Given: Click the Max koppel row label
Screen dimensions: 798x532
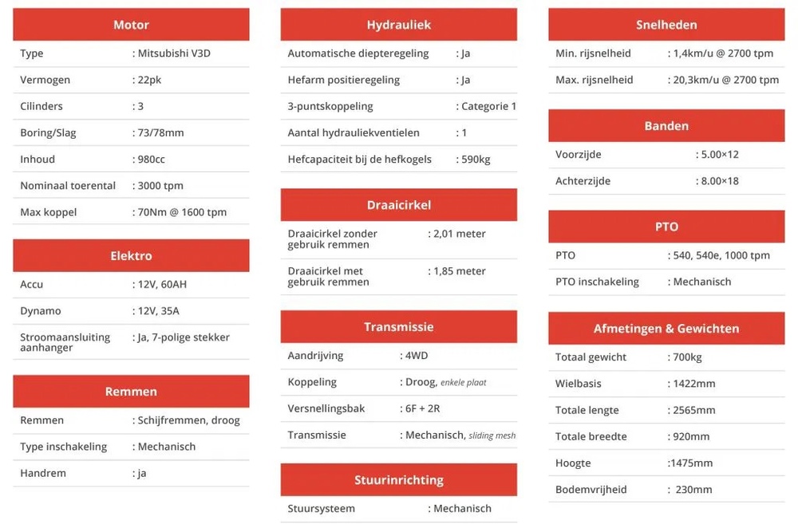Looking at the screenshot, I should (x=49, y=212).
